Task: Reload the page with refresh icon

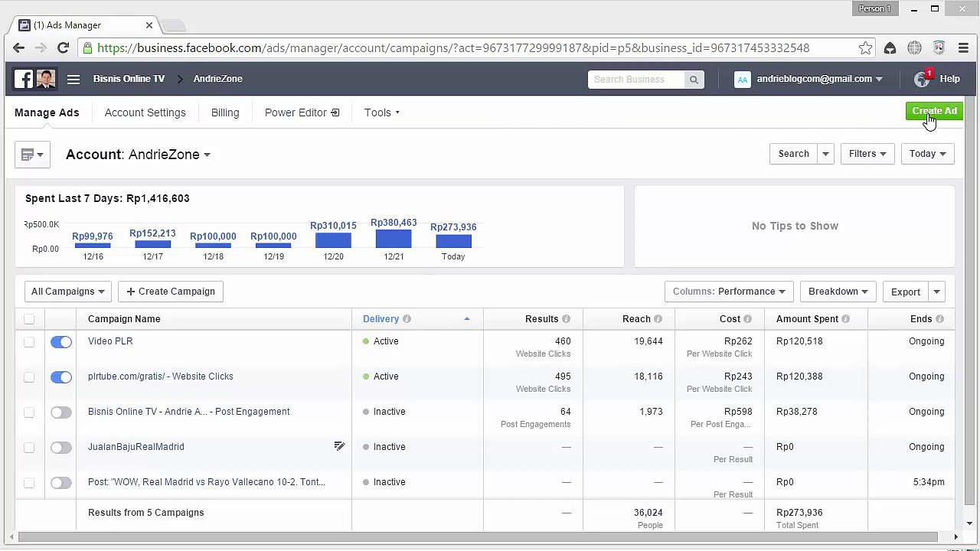Action: (63, 48)
